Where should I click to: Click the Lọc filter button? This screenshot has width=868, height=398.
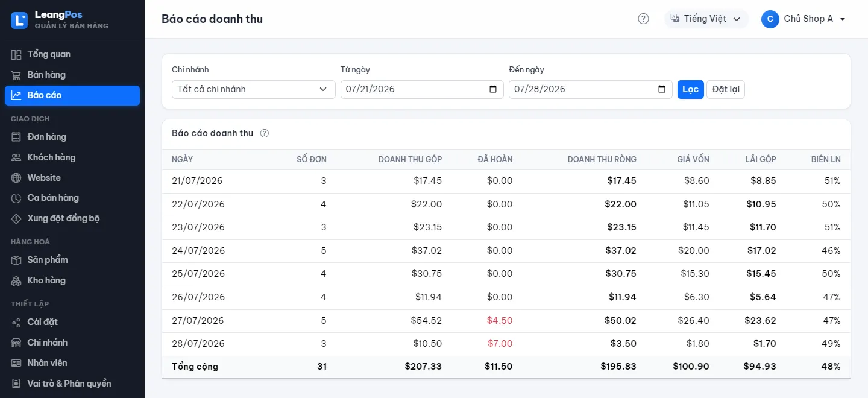point(691,89)
